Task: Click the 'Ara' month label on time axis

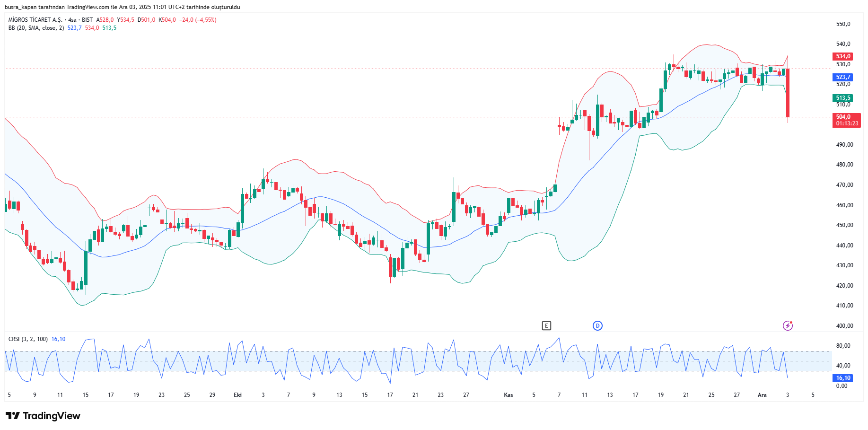Action: click(x=762, y=395)
